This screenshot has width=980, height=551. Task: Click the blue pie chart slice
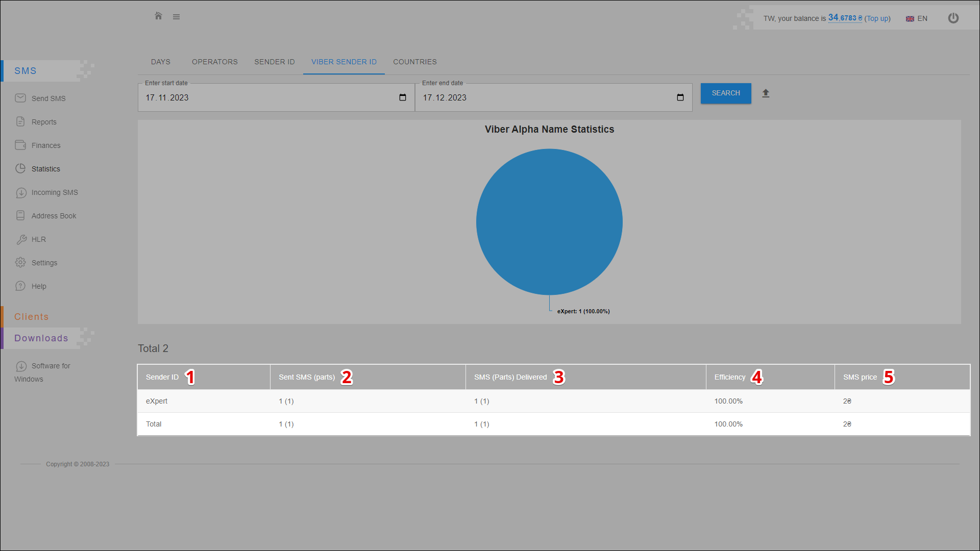click(x=549, y=222)
